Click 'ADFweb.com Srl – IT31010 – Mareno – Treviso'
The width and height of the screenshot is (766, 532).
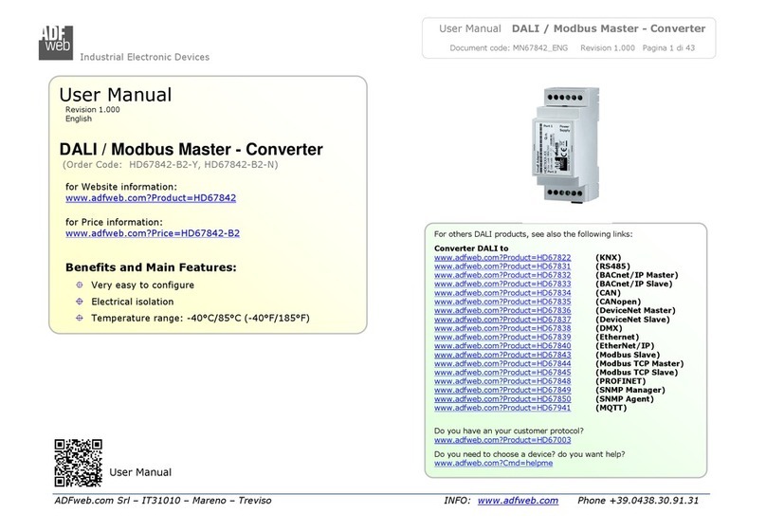coord(163,501)
